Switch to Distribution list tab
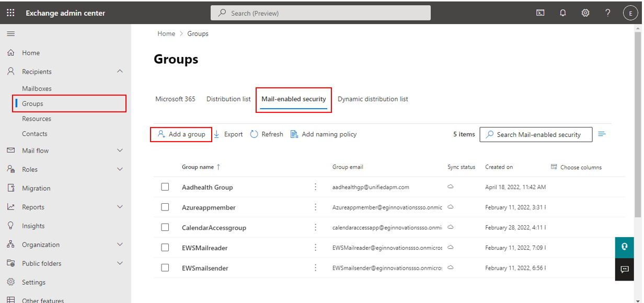This screenshot has width=644, height=303. pos(228,99)
